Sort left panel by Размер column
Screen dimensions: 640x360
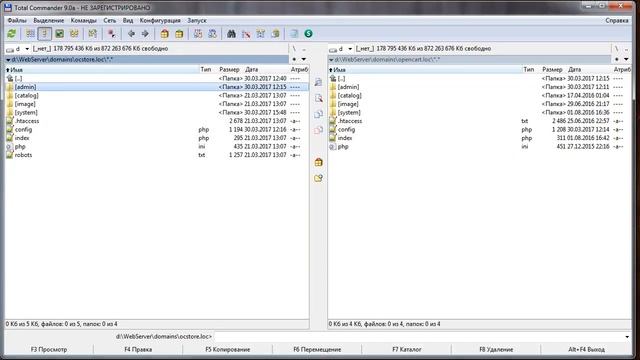(229, 70)
